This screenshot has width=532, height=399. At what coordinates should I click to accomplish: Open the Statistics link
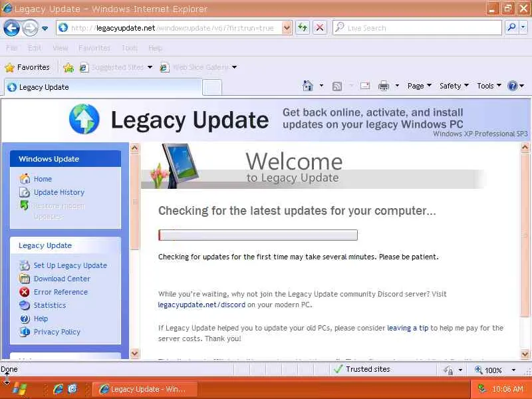pos(50,305)
